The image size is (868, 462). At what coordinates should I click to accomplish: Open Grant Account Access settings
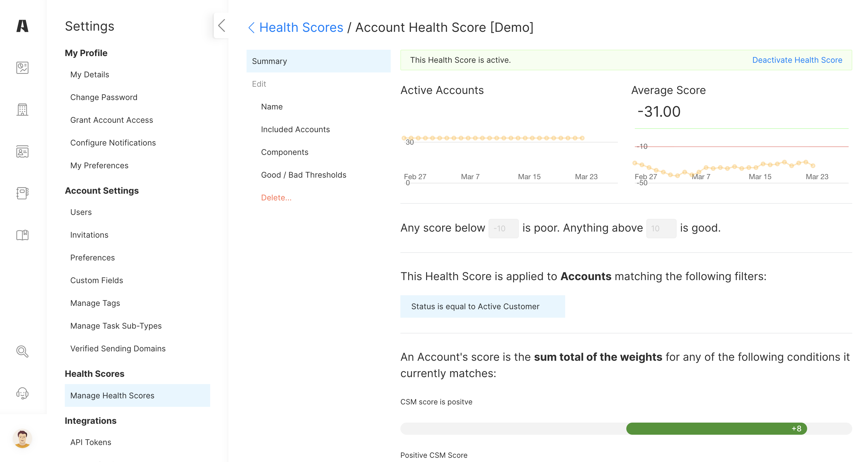(x=111, y=120)
